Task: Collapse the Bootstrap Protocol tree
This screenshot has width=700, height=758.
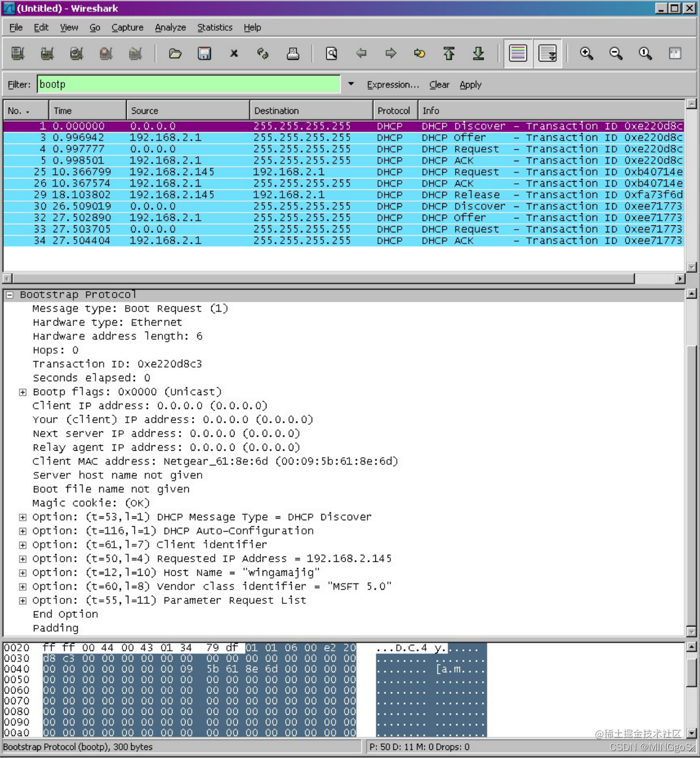Action: point(9,294)
